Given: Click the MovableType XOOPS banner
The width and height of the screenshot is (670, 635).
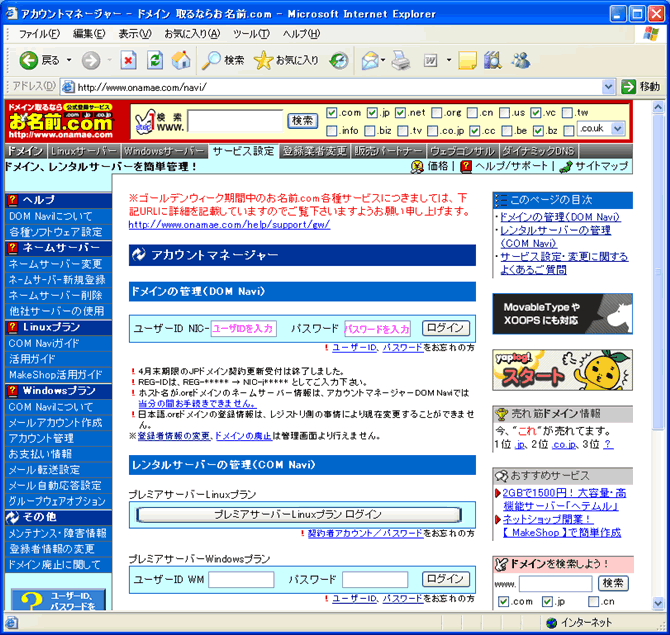Looking at the screenshot, I should [x=562, y=314].
